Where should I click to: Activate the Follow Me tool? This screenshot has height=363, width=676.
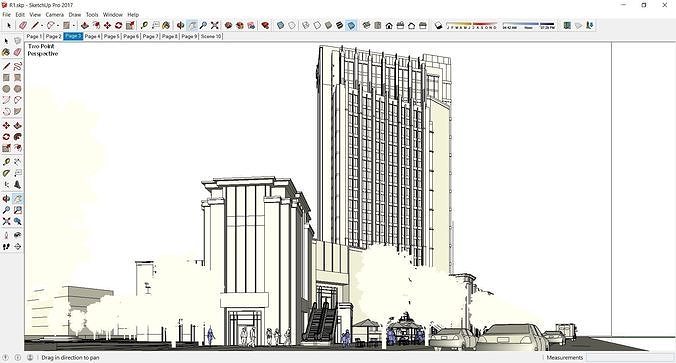click(17, 137)
